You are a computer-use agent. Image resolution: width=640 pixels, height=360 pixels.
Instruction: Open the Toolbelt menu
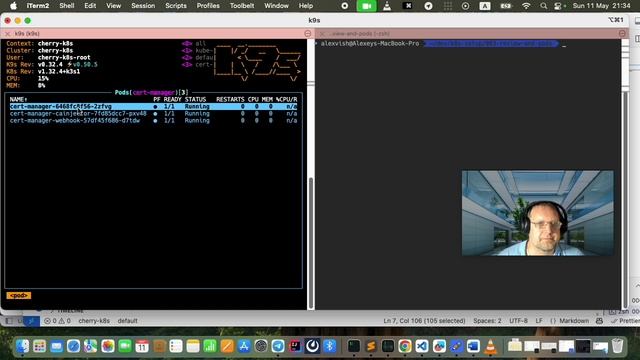(x=242, y=6)
